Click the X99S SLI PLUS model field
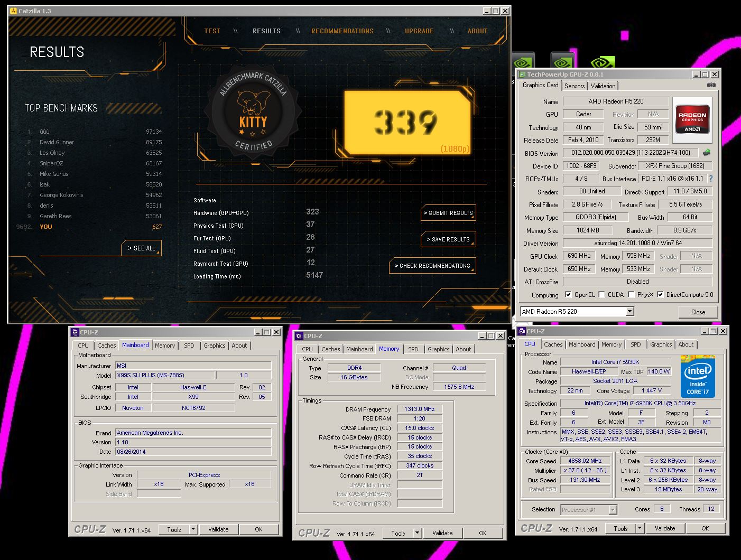 point(165,376)
